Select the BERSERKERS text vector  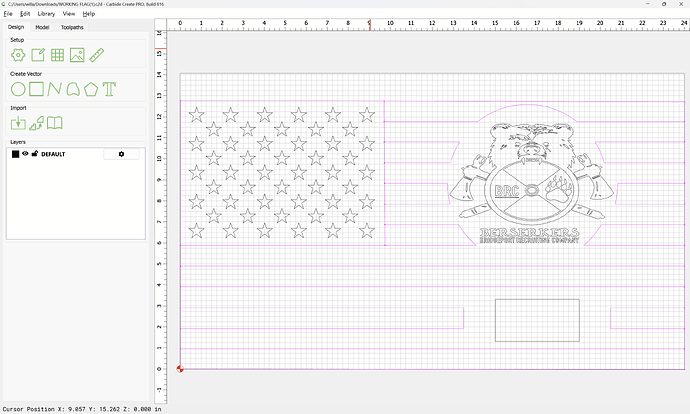(529, 232)
